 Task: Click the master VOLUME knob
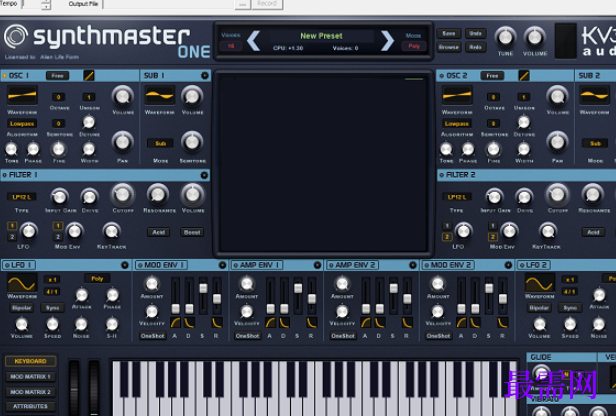point(534,37)
